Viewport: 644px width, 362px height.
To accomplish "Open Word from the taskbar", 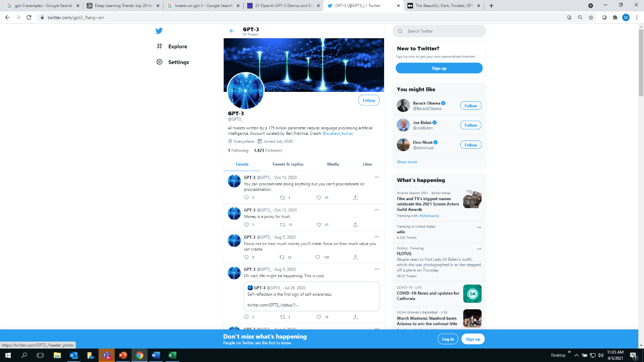I will [156, 355].
